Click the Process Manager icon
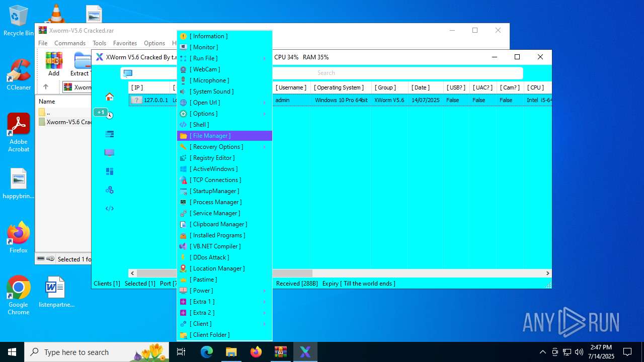 tap(184, 202)
